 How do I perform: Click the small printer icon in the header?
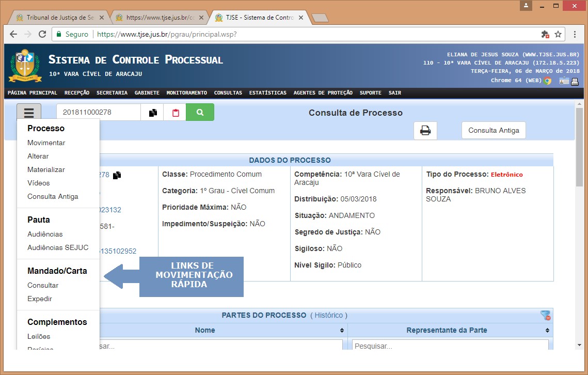[575, 81]
